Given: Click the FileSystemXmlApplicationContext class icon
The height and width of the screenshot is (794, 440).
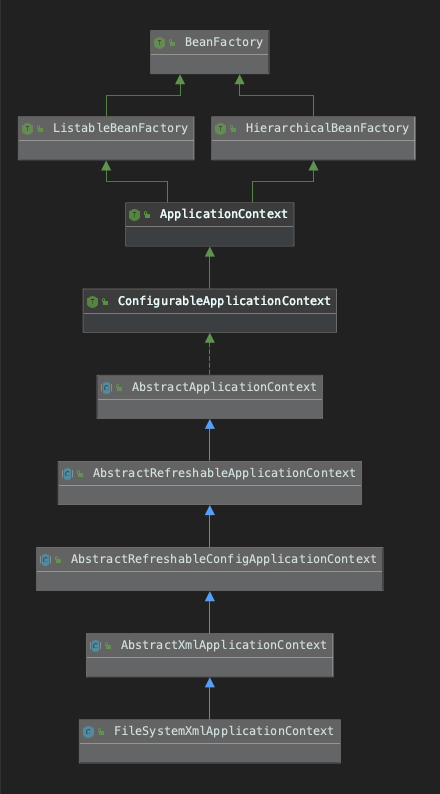Looking at the screenshot, I should click(x=89, y=732).
